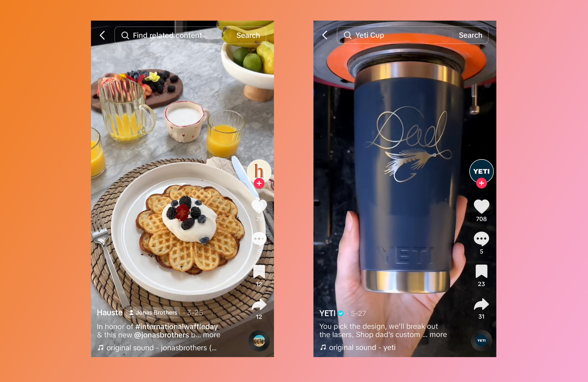Click Search button on left TikTok screen
This screenshot has height=382, width=588.
pos(248,36)
